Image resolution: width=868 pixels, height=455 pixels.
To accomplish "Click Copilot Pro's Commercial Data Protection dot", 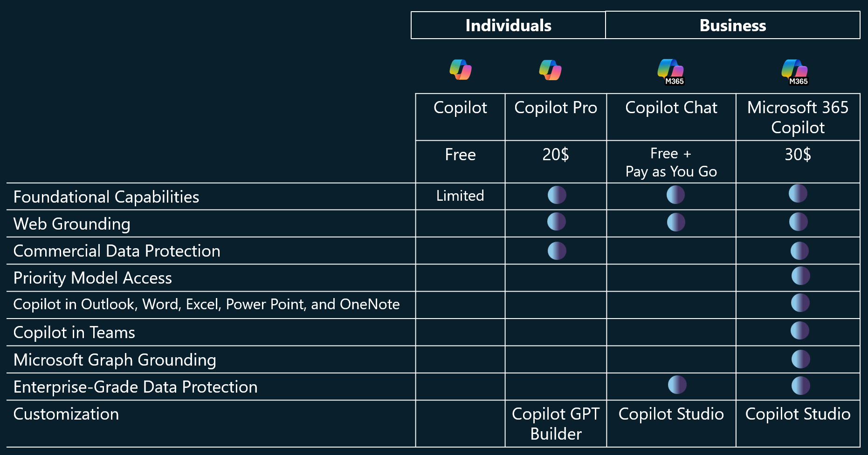I will pyautogui.click(x=557, y=251).
